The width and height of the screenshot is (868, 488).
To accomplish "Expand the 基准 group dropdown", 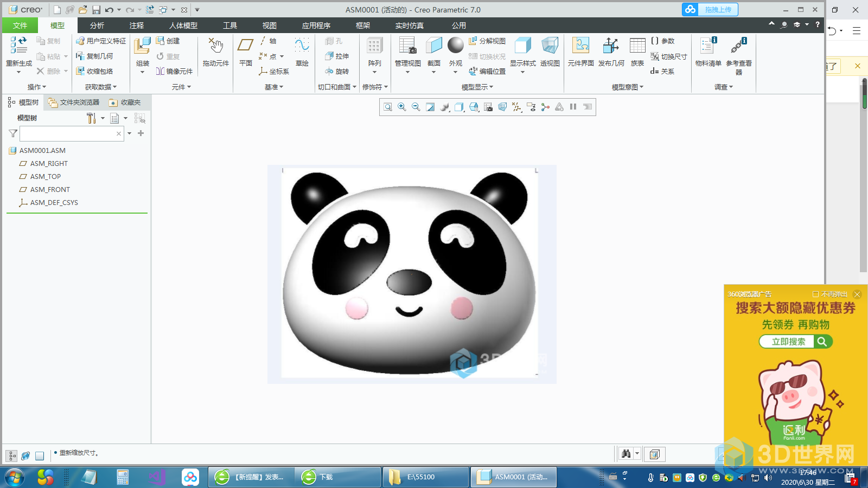I will pos(274,87).
